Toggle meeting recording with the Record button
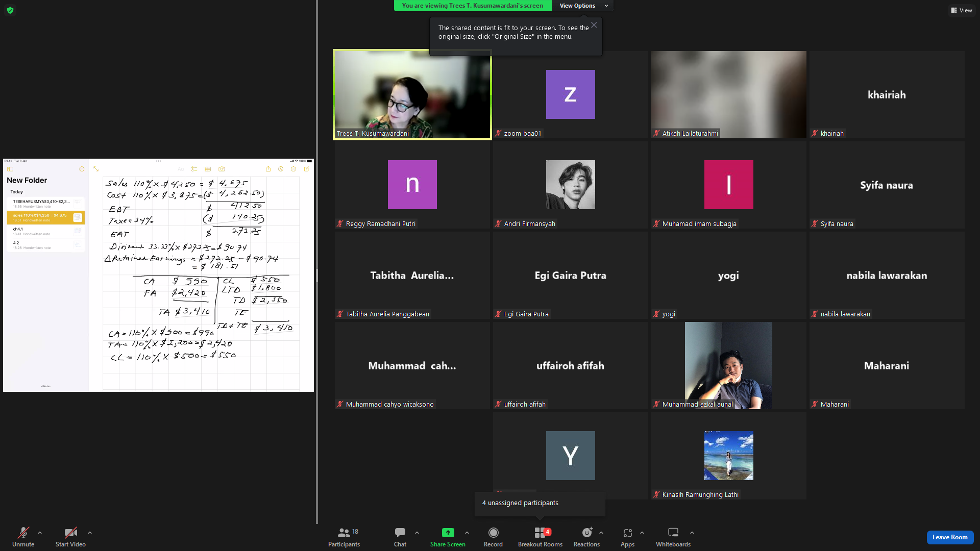This screenshot has width=980, height=551. pyautogui.click(x=493, y=537)
